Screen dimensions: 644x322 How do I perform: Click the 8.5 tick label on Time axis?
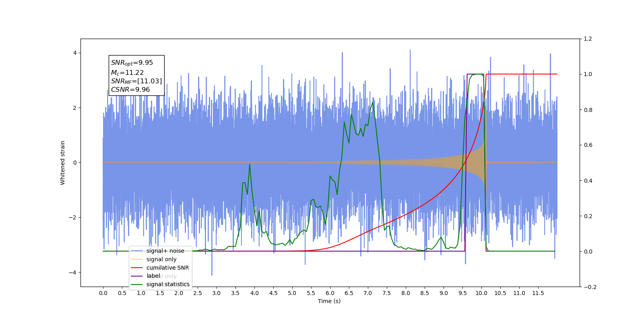tap(425, 293)
